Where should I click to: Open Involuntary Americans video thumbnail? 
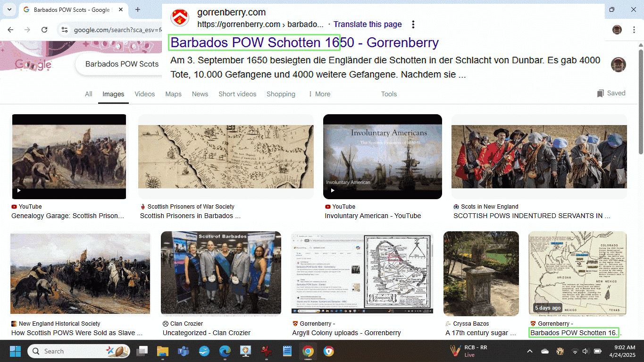click(383, 157)
